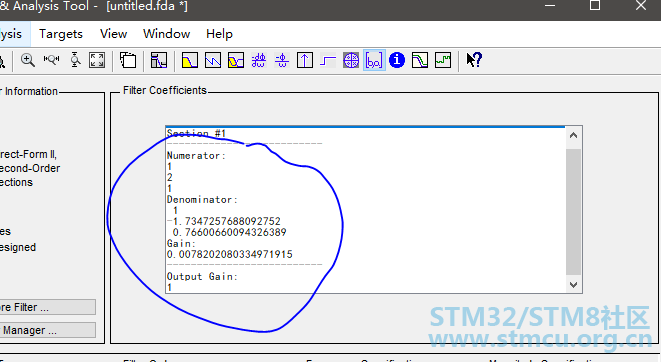Show Magnitude and Phase Responses together
This screenshot has height=362, width=661.
tap(236, 60)
